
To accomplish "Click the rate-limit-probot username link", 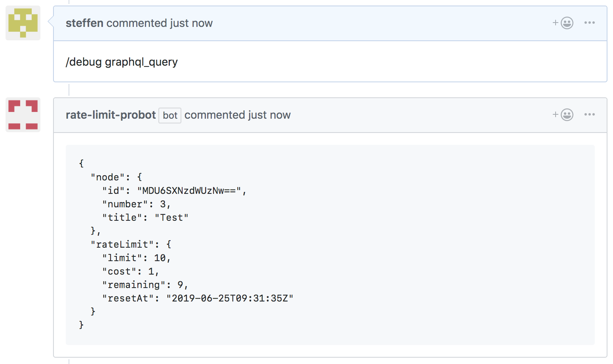I will (110, 115).
